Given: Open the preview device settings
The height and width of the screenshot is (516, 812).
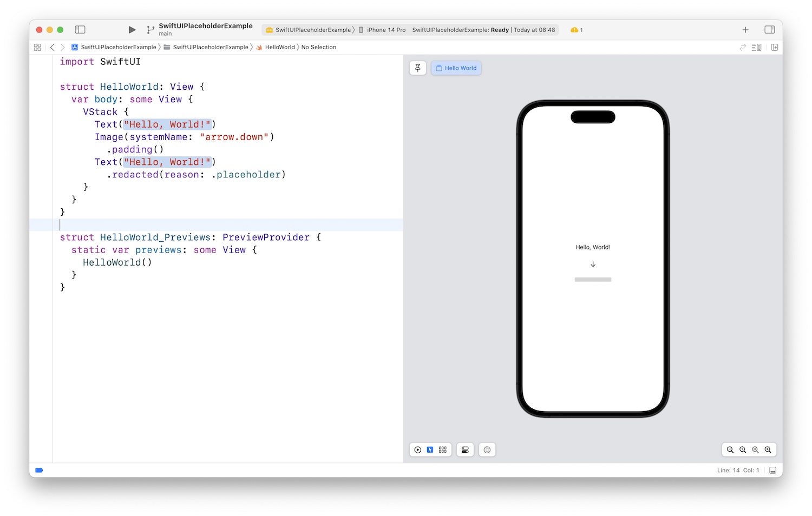Looking at the screenshot, I should click(465, 450).
